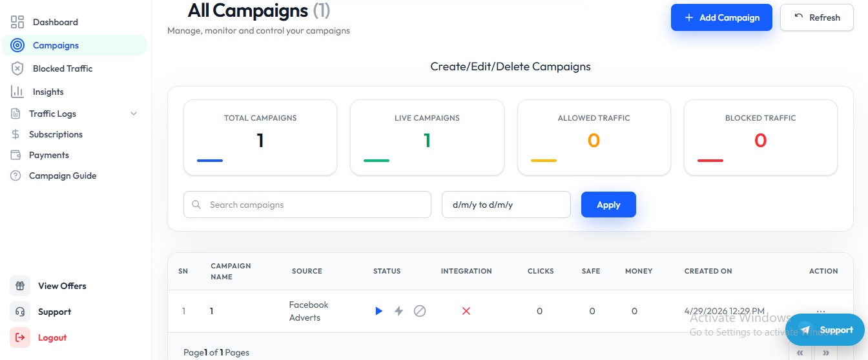The height and width of the screenshot is (360, 868).
Task: Click the Live Campaigns card
Action: pyautogui.click(x=427, y=137)
